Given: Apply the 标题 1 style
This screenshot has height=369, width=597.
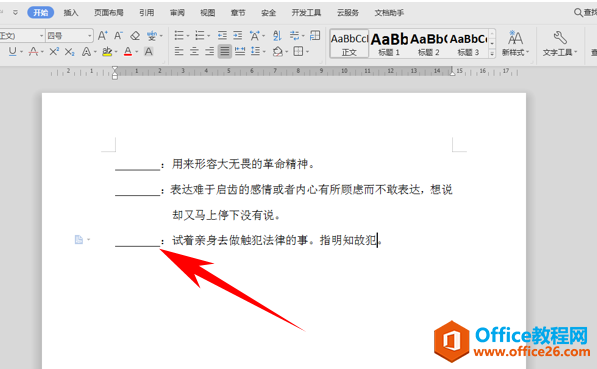Looking at the screenshot, I should coord(389,44).
